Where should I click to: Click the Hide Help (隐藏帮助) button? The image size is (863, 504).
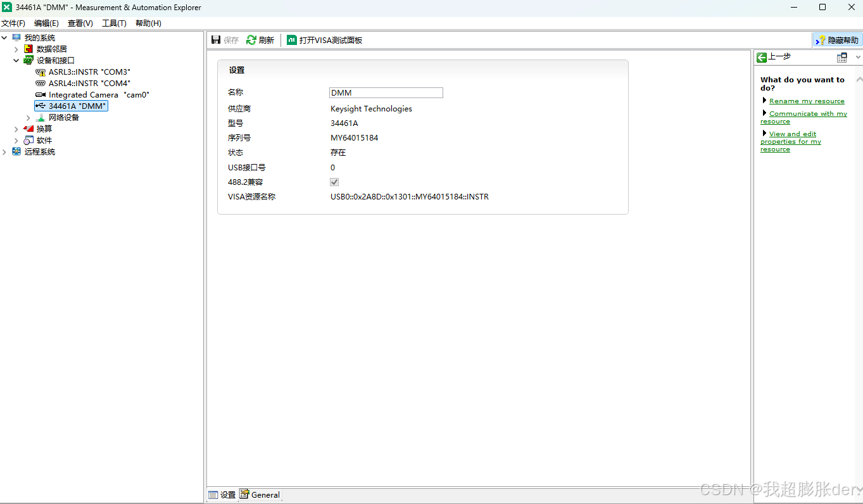[x=837, y=40]
